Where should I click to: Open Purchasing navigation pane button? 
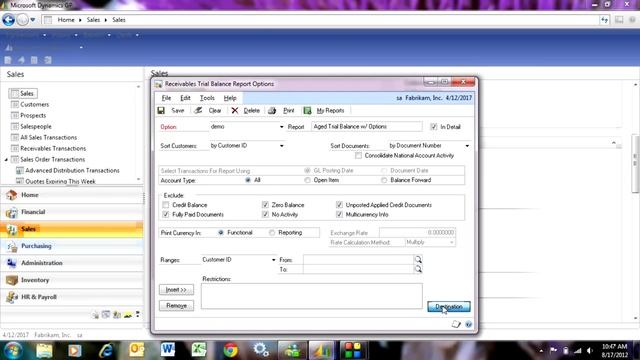[x=72, y=246]
